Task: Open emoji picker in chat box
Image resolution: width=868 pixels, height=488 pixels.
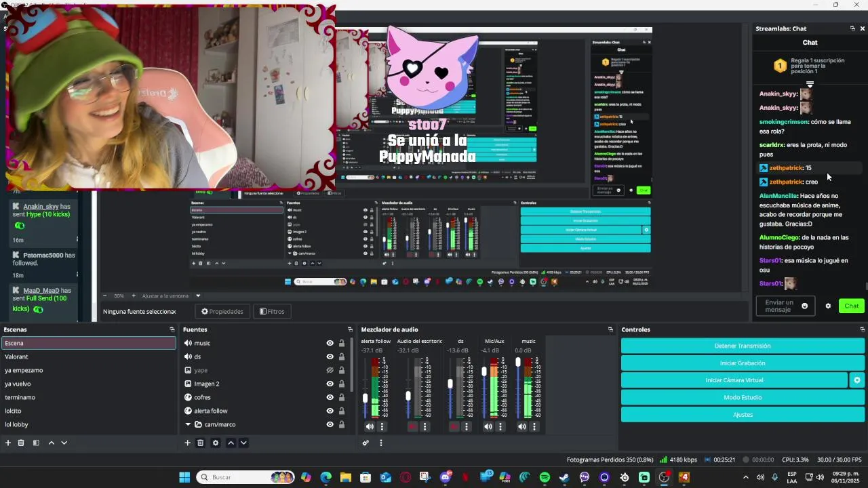Action: point(805,306)
